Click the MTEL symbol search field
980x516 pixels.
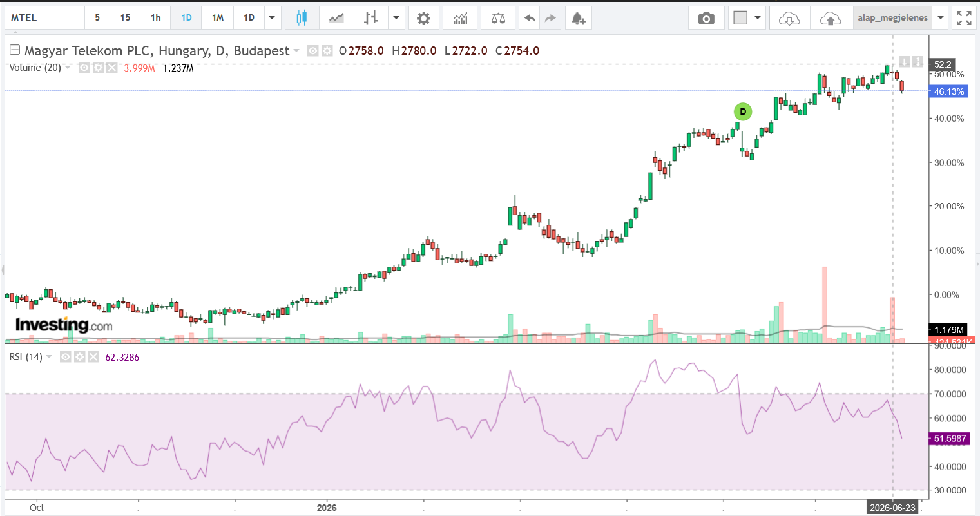pyautogui.click(x=45, y=18)
